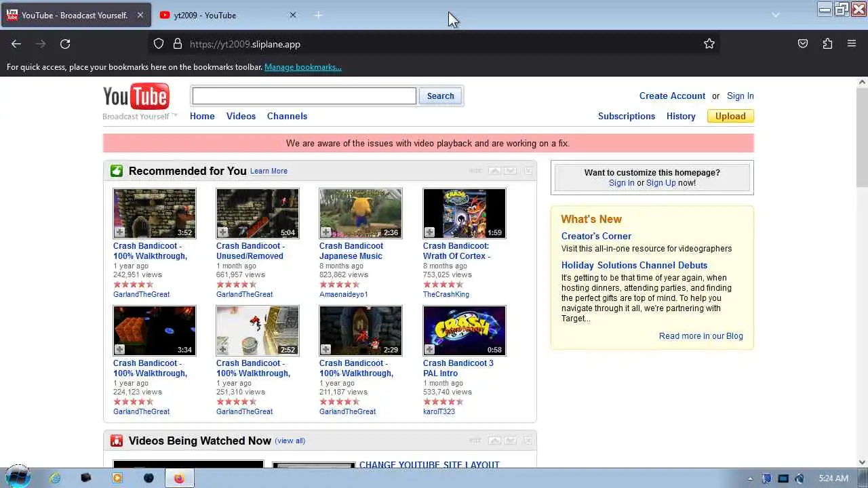Close the Recommended for You module
The height and width of the screenshot is (488, 868).
pos(528,171)
